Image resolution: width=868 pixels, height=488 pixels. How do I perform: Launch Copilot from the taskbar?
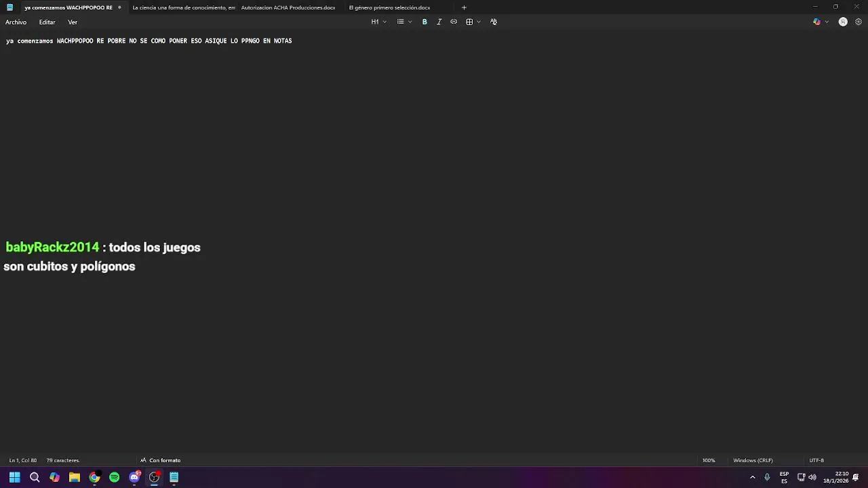pyautogui.click(x=54, y=477)
